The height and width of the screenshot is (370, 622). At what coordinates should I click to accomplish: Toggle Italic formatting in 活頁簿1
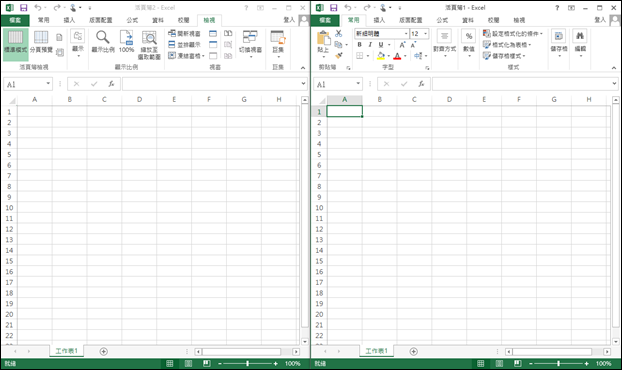[370, 45]
